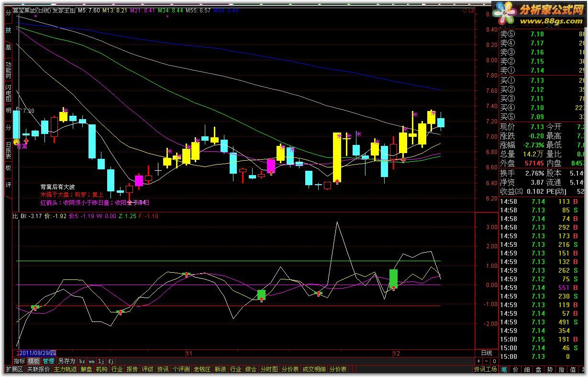Image resolution: width=588 pixels, height=377 pixels.
Task: Open the 评级 tab
Action: tap(147, 369)
